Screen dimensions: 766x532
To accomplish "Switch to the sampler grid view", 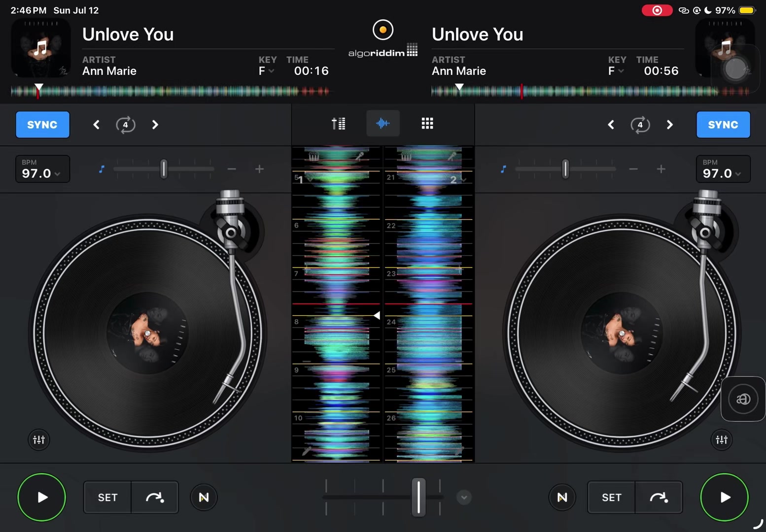I will point(427,124).
